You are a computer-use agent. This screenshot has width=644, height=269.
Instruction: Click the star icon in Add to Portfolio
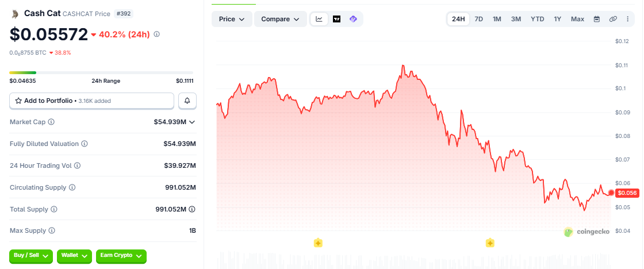coord(18,101)
